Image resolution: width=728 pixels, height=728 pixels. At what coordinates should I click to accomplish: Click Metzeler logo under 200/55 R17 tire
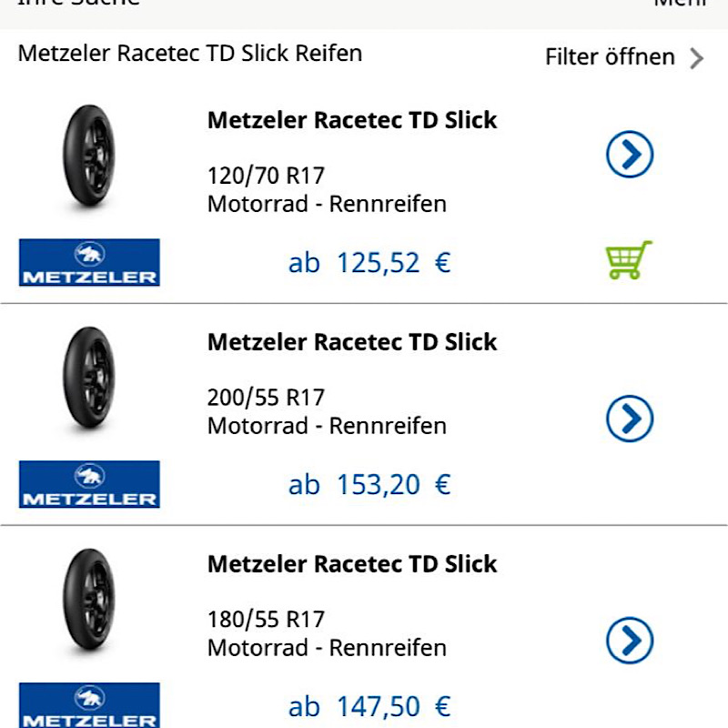[x=89, y=484]
